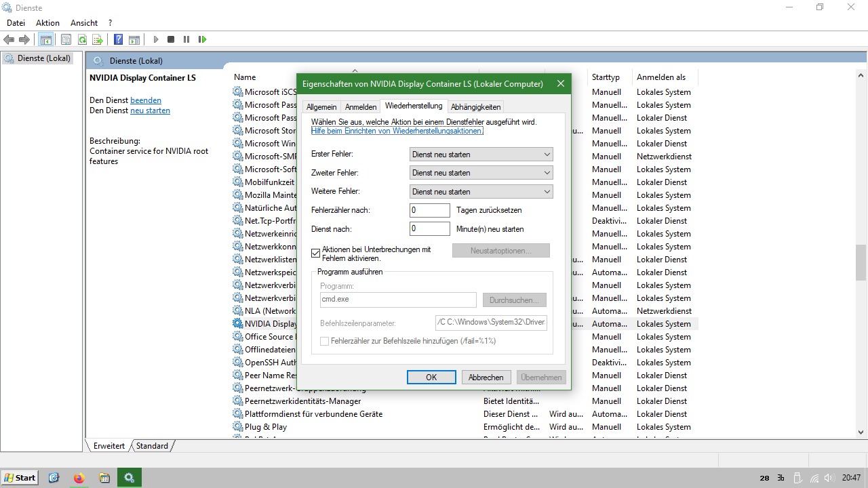Viewport: 868px width, 488px height.
Task: Click gear icon of Plug & Play service
Action: [238, 427]
